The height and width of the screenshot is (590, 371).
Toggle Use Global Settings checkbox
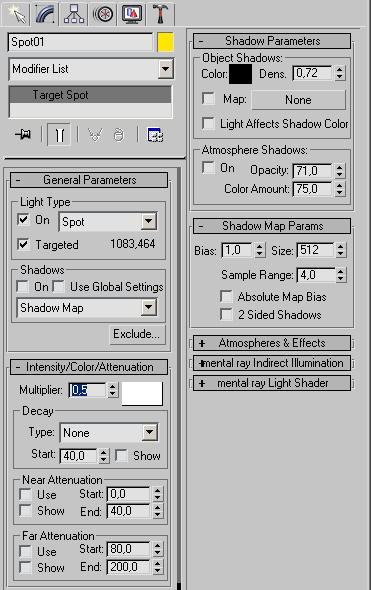click(58, 286)
